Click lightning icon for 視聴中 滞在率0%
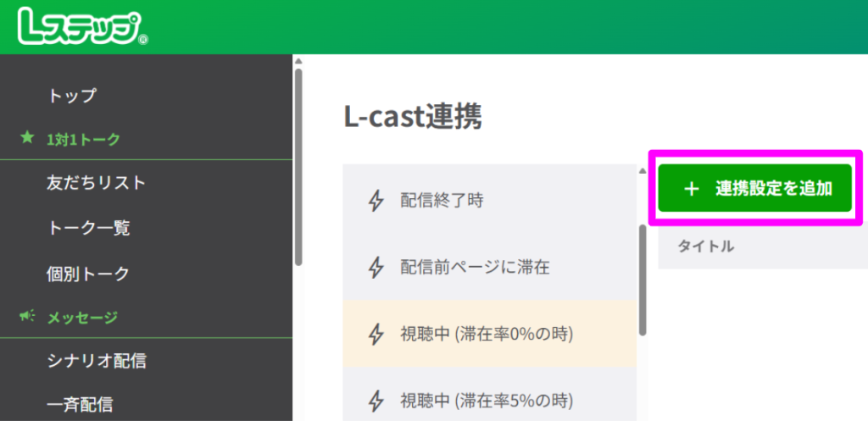The width and height of the screenshot is (868, 421). [376, 334]
